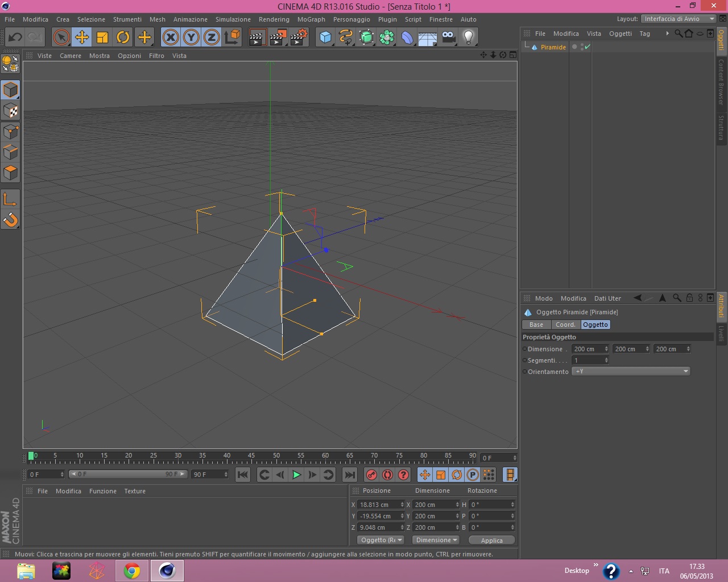
Task: Open the Camera object icon
Action: click(448, 38)
